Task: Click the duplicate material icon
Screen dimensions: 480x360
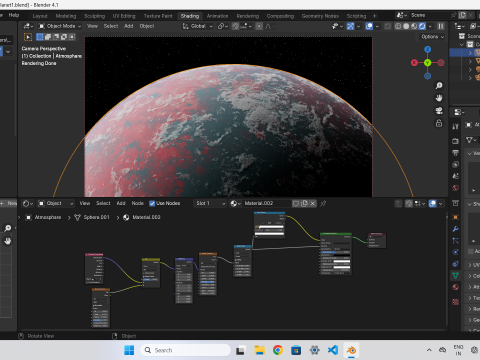Action: (x=304, y=203)
